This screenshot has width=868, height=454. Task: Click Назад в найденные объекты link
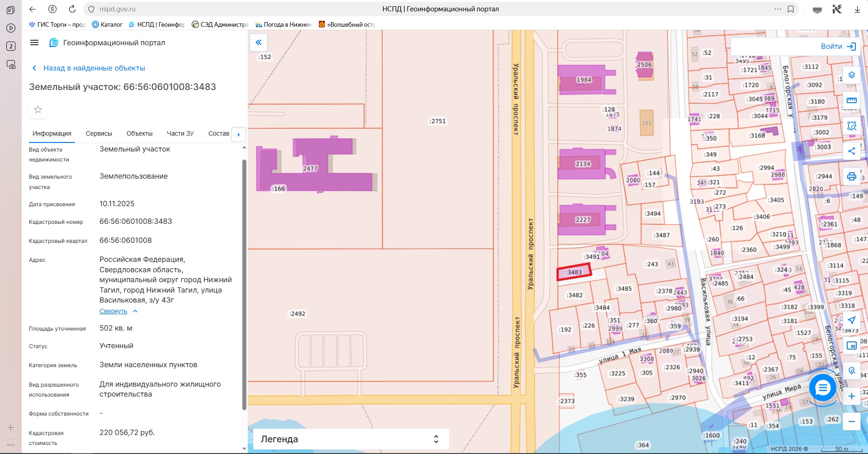pyautogui.click(x=94, y=68)
